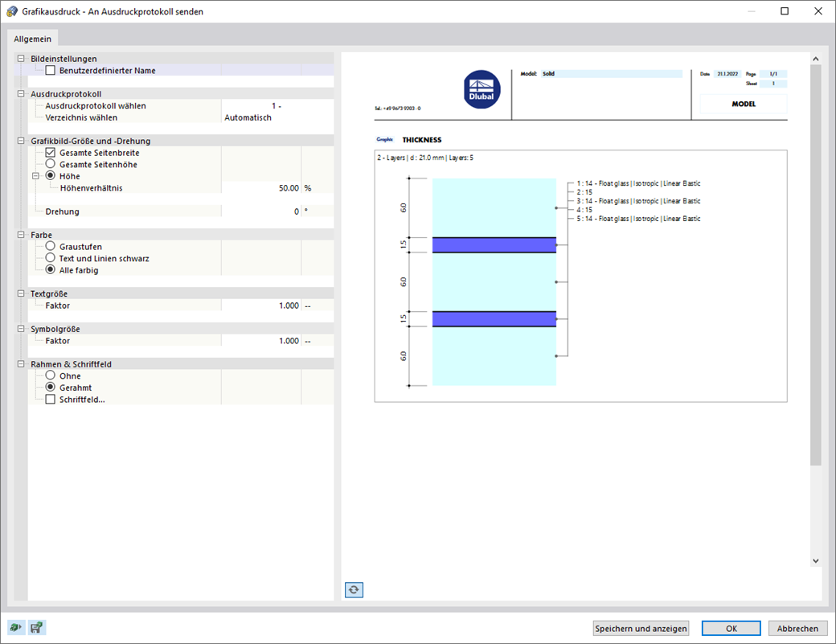
Task: Collapse Grafikbild-Größe und -Drehung section
Action: click(x=21, y=141)
